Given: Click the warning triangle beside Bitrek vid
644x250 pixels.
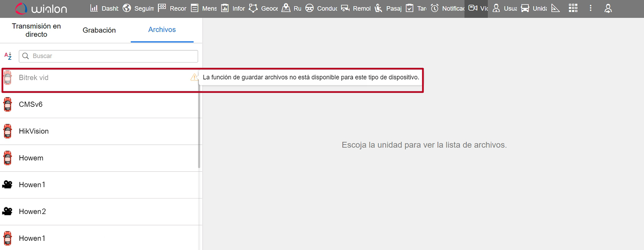Looking at the screenshot, I should click(194, 77).
